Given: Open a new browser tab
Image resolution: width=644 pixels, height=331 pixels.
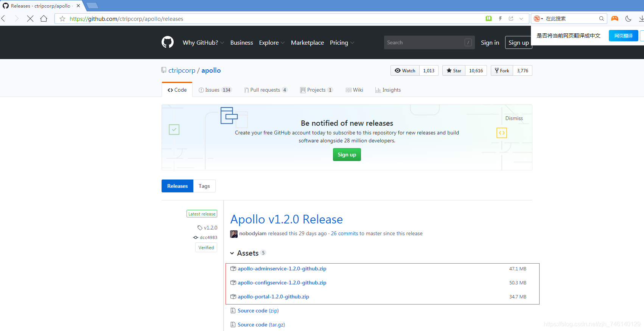Looking at the screenshot, I should [x=92, y=6].
